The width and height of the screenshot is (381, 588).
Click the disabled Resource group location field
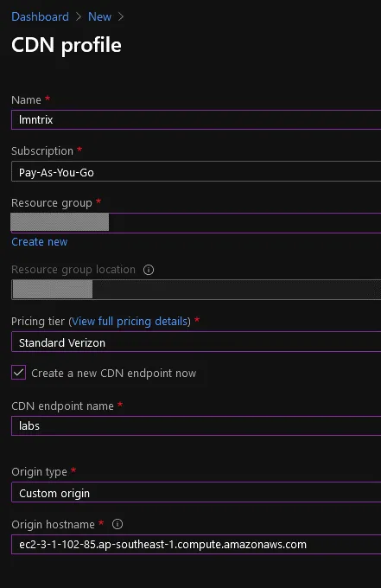point(196,290)
